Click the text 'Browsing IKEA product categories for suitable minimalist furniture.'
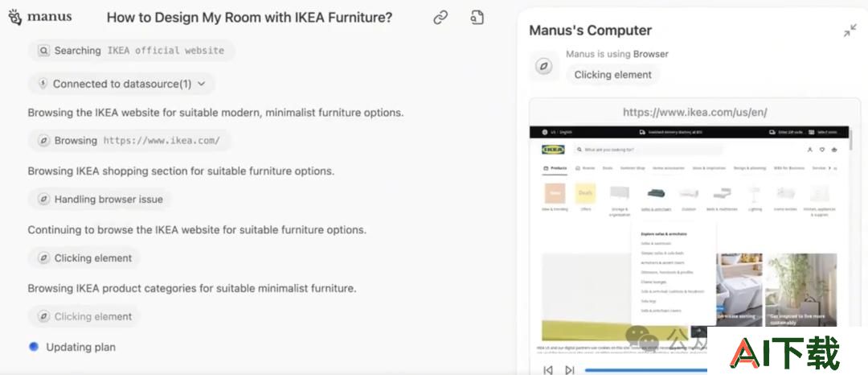This screenshot has width=868, height=375. click(x=192, y=289)
